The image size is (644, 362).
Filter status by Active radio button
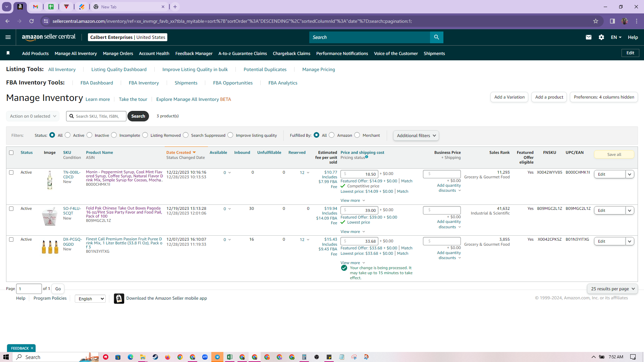point(68,135)
